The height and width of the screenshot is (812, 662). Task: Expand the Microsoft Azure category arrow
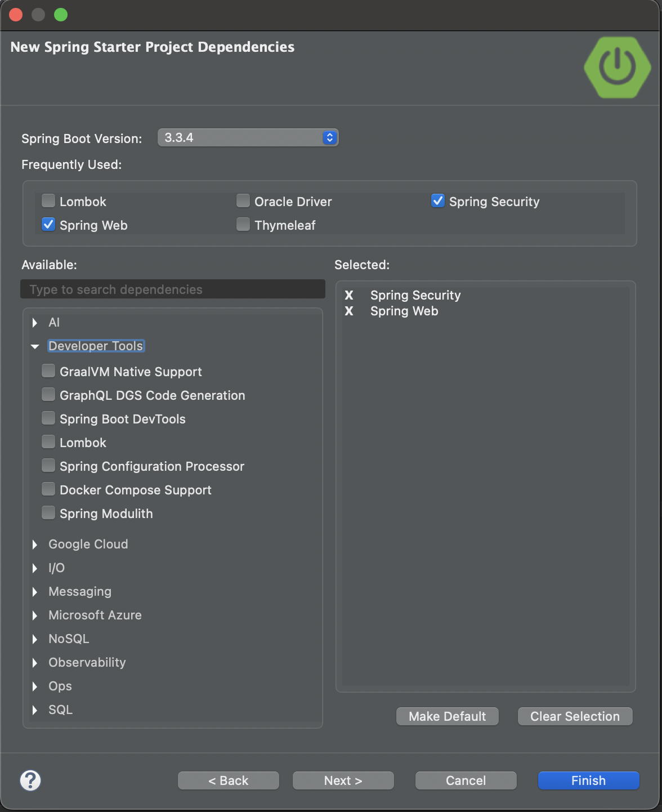click(35, 615)
